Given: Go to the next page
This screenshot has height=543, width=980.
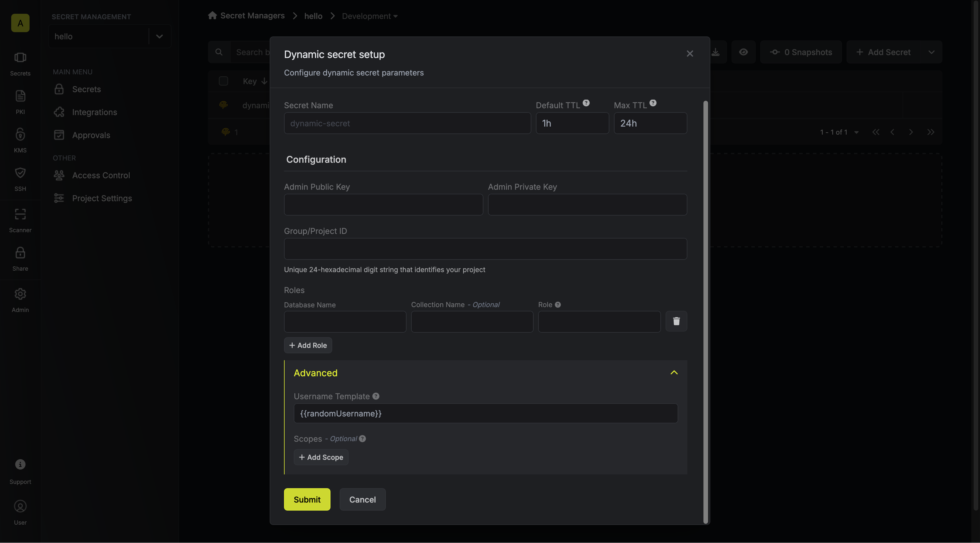Looking at the screenshot, I should tap(911, 132).
